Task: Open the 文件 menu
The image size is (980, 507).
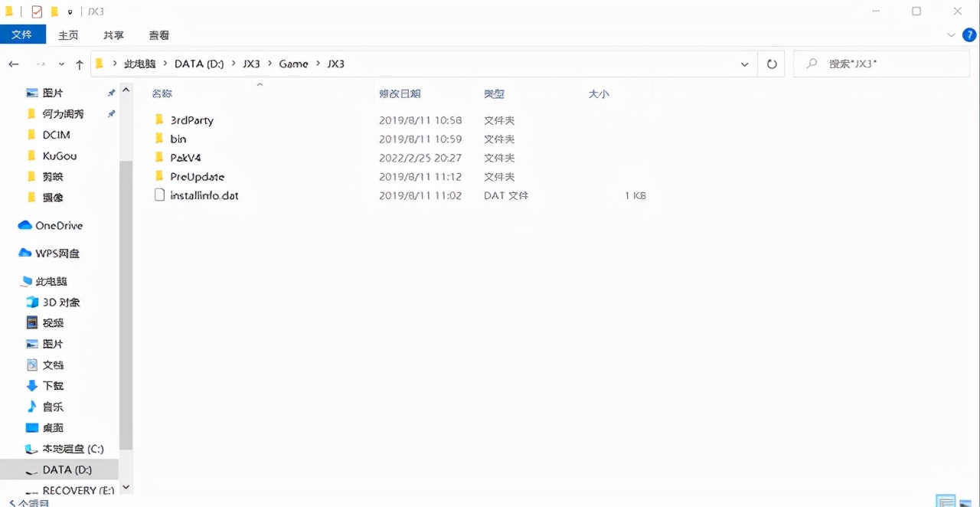Action: click(23, 34)
